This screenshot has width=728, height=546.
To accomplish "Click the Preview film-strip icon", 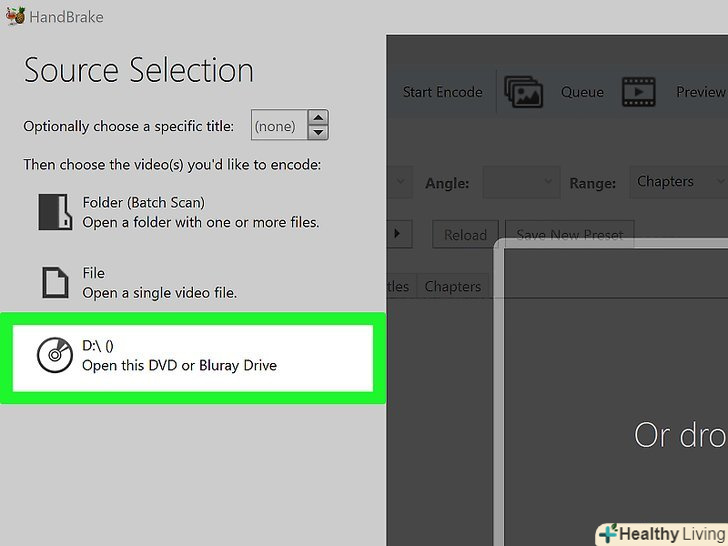I will pyautogui.click(x=638, y=92).
